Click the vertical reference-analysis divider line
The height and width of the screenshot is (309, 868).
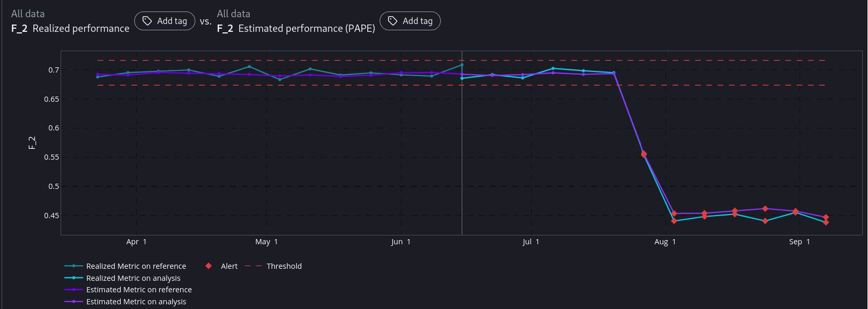pyautogui.click(x=462, y=157)
